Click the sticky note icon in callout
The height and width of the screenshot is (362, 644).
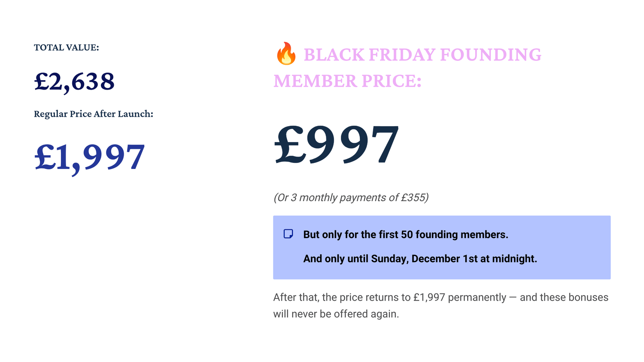pyautogui.click(x=289, y=234)
